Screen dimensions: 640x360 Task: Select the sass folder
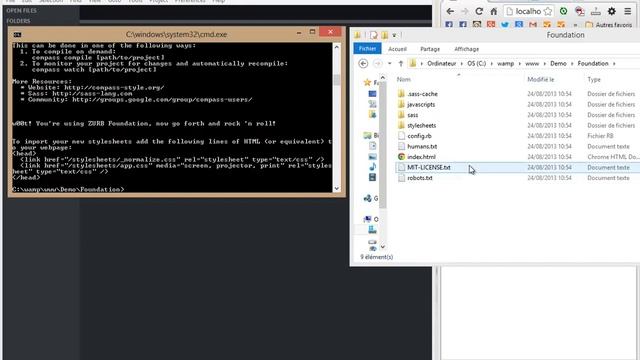(412, 115)
